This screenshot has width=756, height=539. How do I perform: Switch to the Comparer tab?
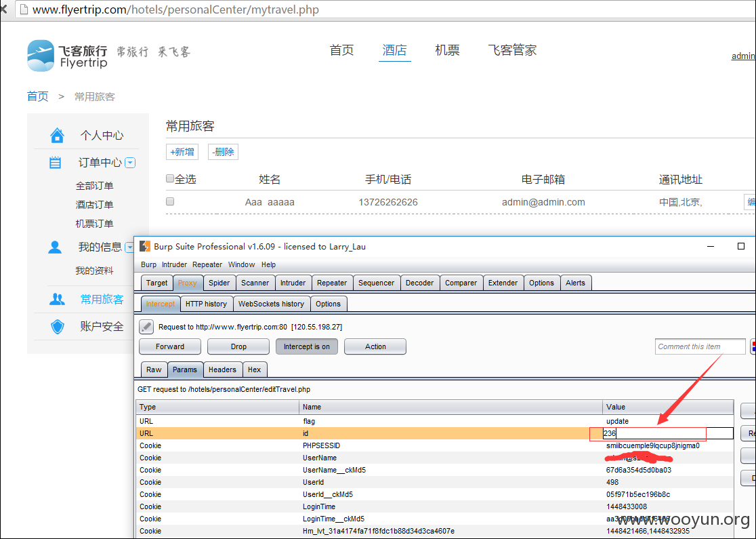pos(461,283)
